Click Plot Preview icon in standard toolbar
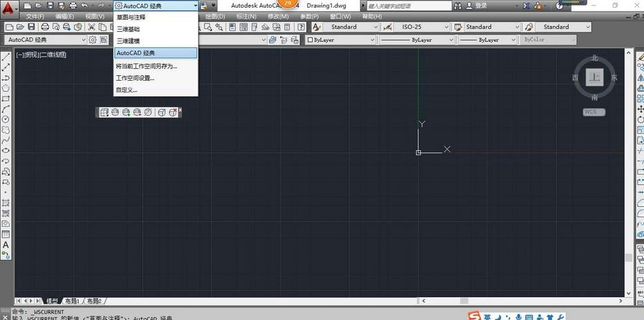Screen dimensions: 644x320 (x=55, y=27)
